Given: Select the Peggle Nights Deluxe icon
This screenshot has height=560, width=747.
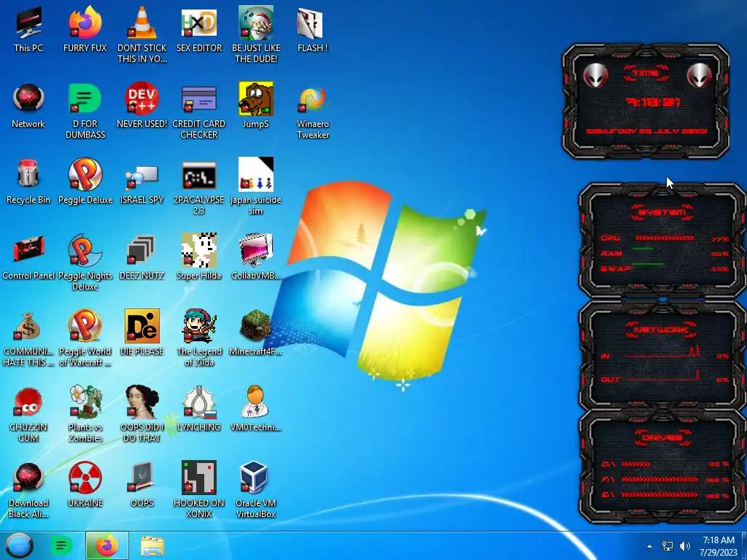Looking at the screenshot, I should coord(85,251).
